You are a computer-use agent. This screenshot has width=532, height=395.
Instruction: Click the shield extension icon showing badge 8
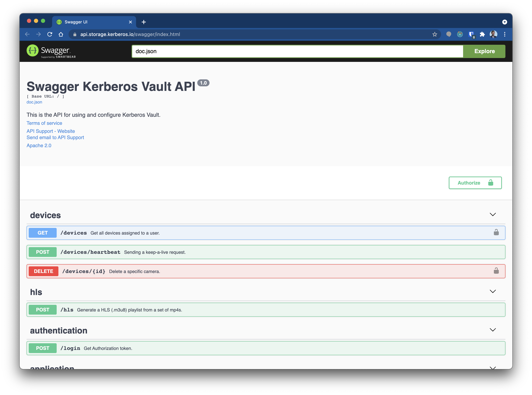coord(471,34)
